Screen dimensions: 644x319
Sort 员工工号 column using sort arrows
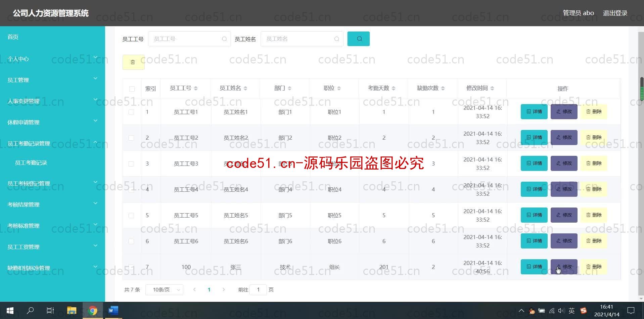pos(196,88)
